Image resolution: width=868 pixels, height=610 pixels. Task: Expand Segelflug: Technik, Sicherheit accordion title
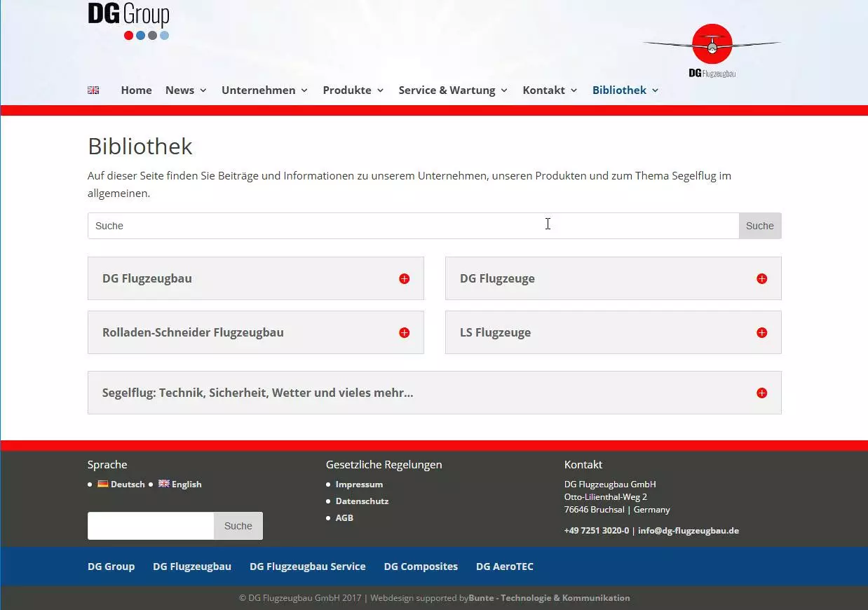coord(257,393)
